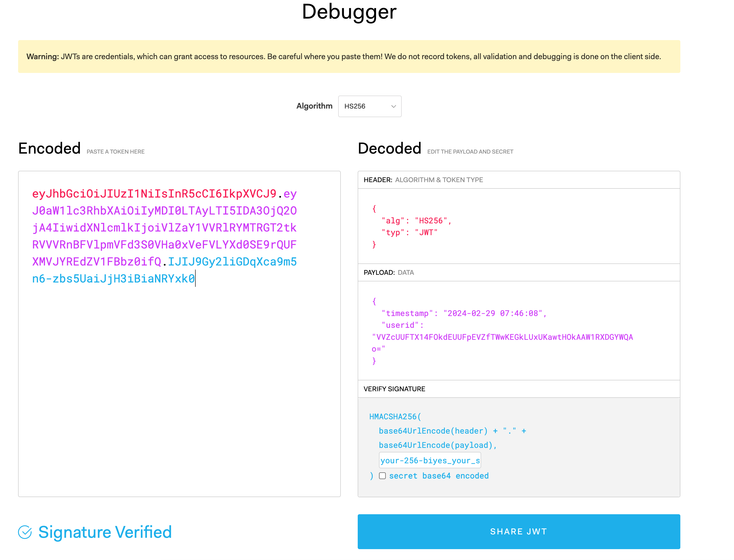Click the HMACSHA256( text in signature panel
Image resolution: width=734 pixels, height=560 pixels.
point(395,417)
